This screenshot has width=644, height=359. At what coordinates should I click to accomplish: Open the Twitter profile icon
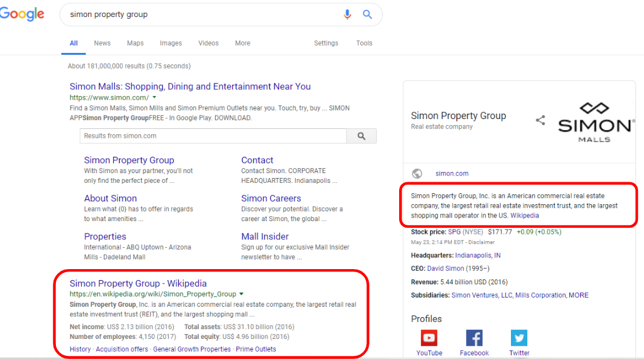pos(519,338)
